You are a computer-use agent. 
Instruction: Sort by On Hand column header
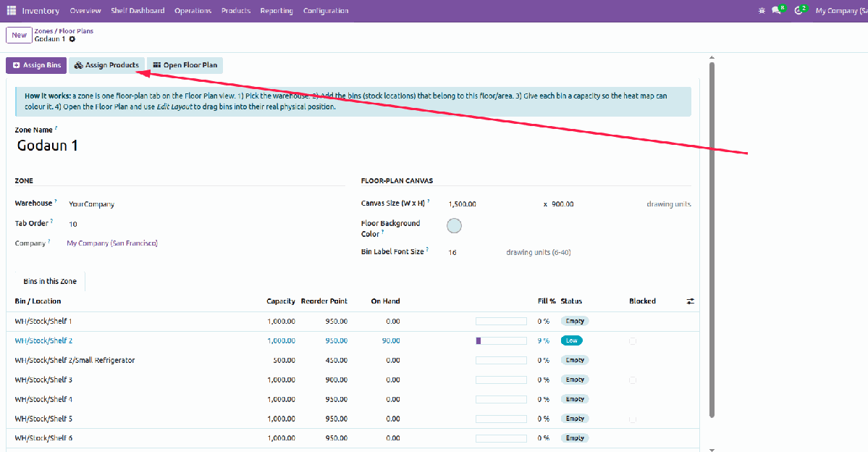pyautogui.click(x=385, y=301)
